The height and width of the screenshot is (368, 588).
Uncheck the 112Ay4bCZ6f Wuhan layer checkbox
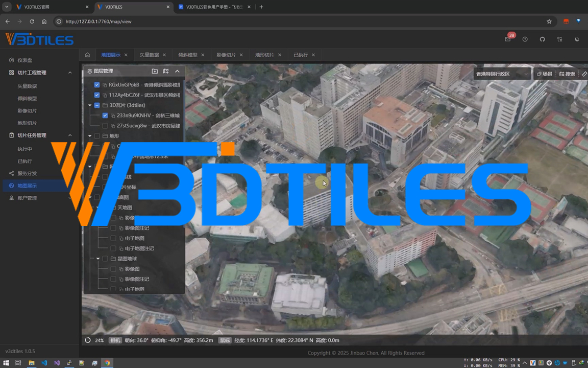(97, 95)
